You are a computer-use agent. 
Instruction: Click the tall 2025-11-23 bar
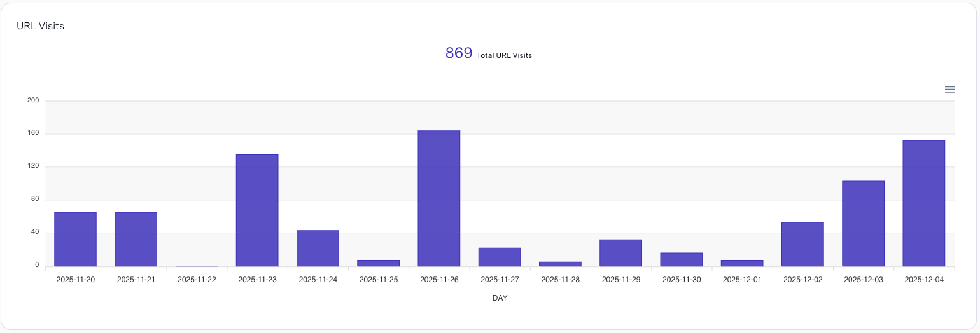257,210
